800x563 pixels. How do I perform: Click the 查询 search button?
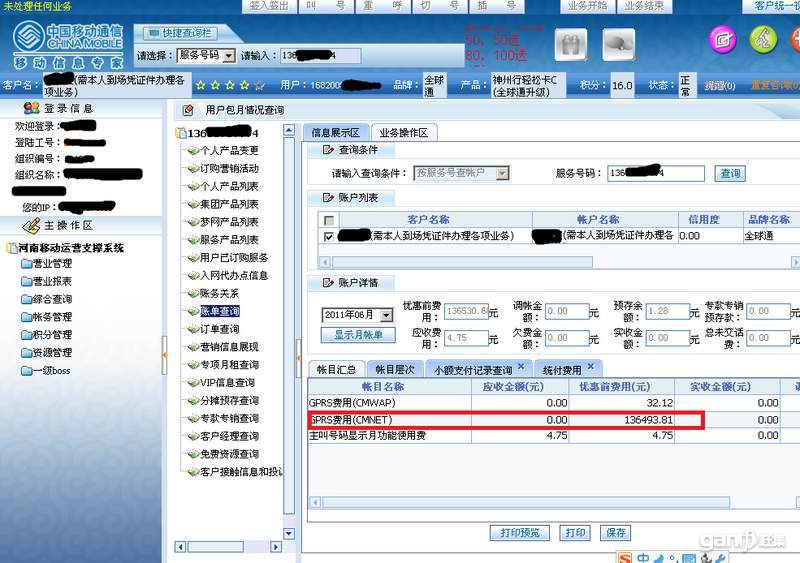pos(730,174)
